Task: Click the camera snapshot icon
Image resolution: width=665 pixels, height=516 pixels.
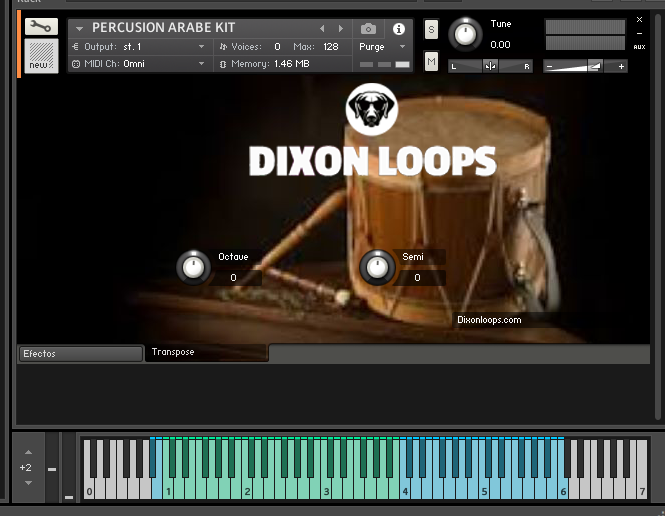Action: click(x=370, y=29)
